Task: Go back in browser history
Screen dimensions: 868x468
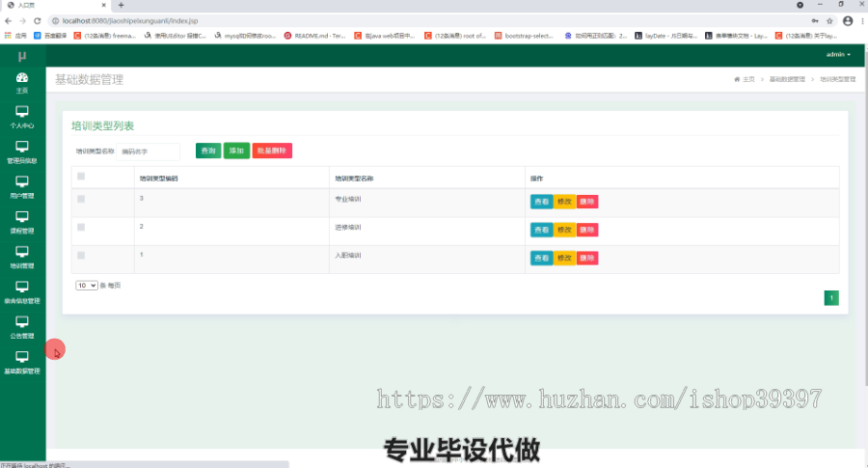Action: coord(8,21)
